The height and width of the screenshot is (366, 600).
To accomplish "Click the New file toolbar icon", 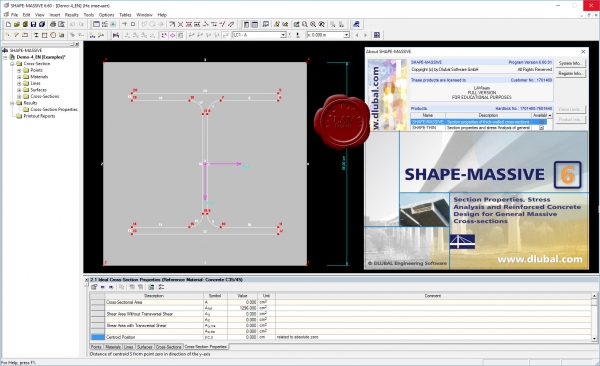I will coord(8,24).
